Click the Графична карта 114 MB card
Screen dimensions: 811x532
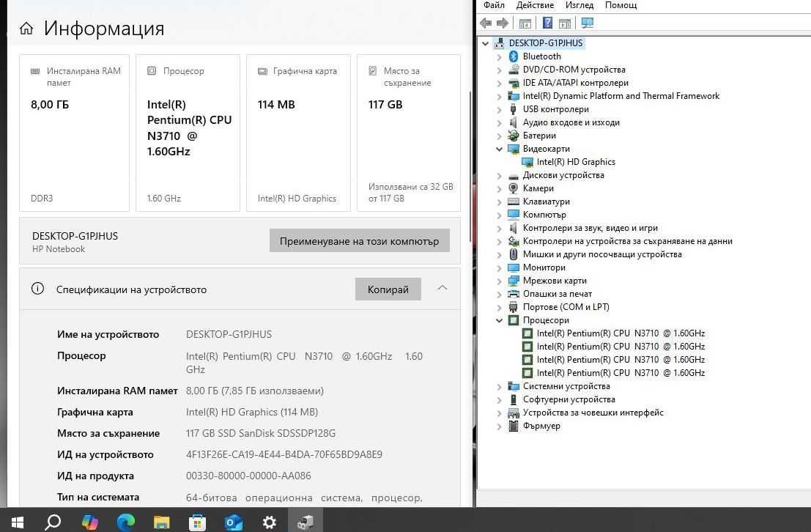[x=298, y=133]
